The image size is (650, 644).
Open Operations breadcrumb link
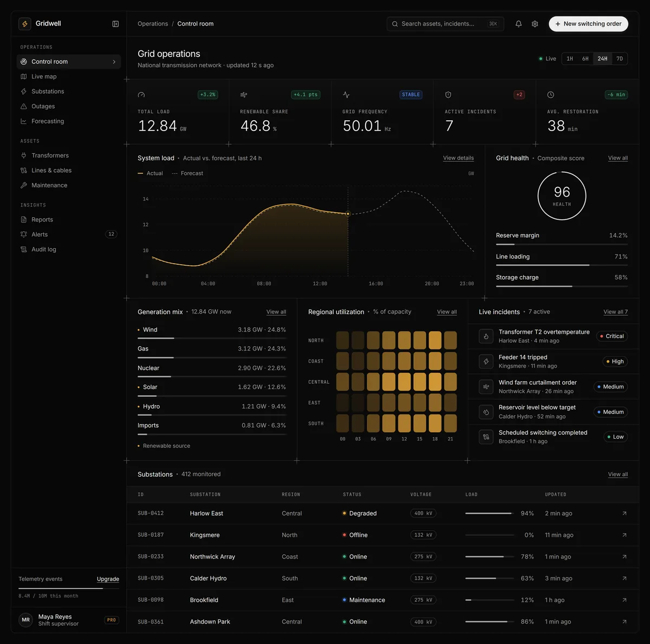153,24
